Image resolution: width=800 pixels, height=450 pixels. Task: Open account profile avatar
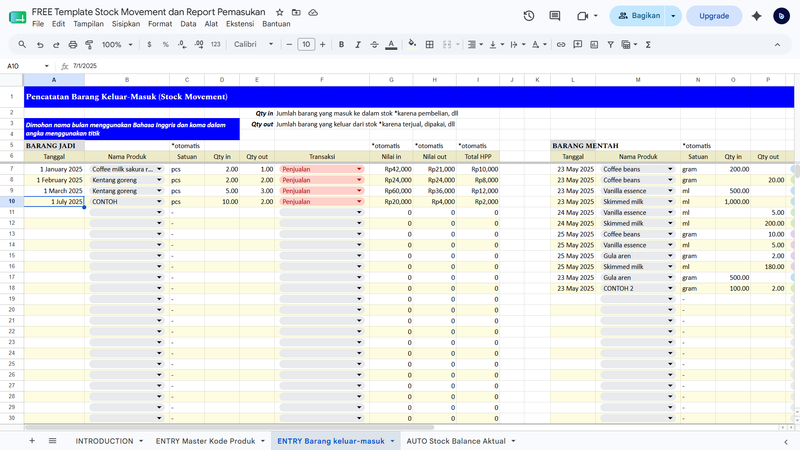point(781,16)
